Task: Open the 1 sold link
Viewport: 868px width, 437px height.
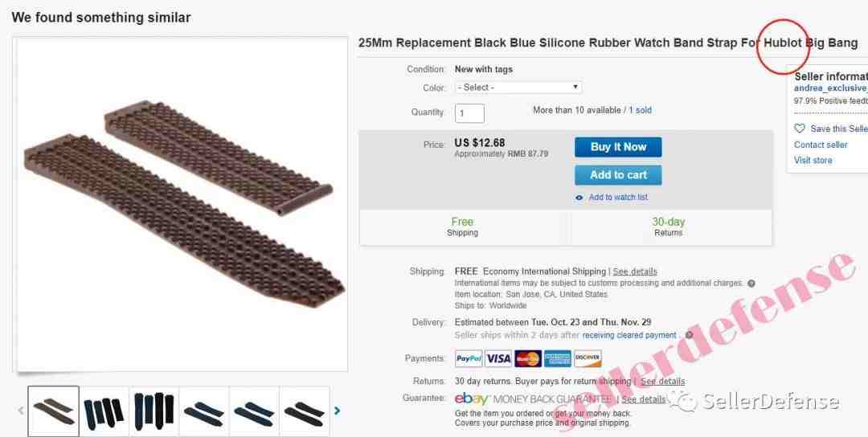Action: click(640, 110)
